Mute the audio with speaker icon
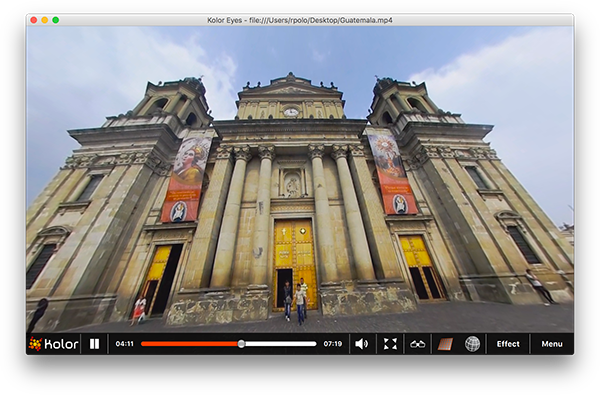 (x=362, y=344)
